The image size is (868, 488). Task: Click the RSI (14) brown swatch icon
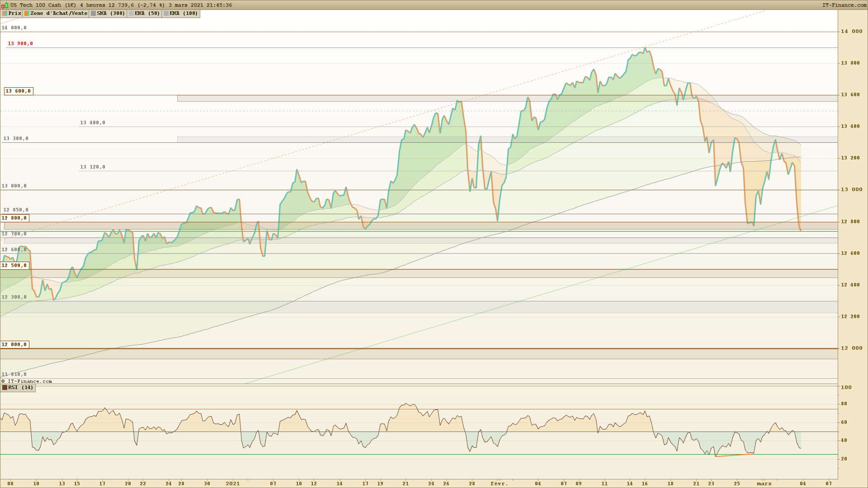tap(5, 388)
